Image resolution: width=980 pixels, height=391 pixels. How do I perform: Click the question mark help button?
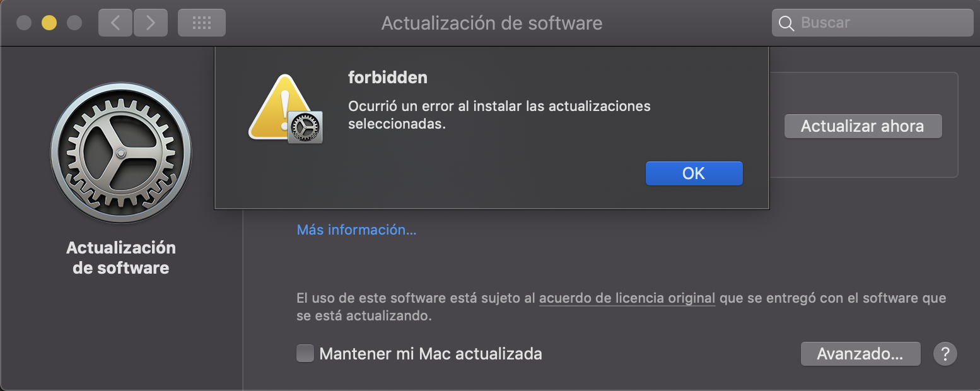pos(945,354)
